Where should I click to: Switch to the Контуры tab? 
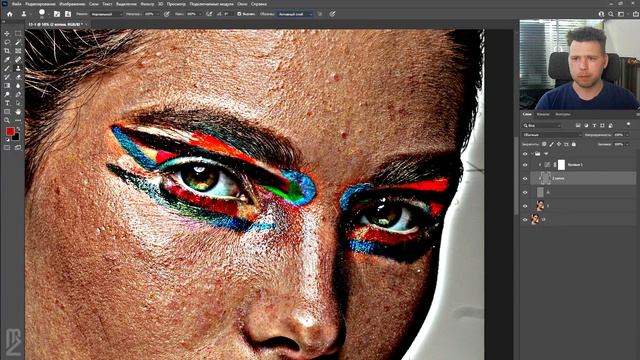pos(563,114)
